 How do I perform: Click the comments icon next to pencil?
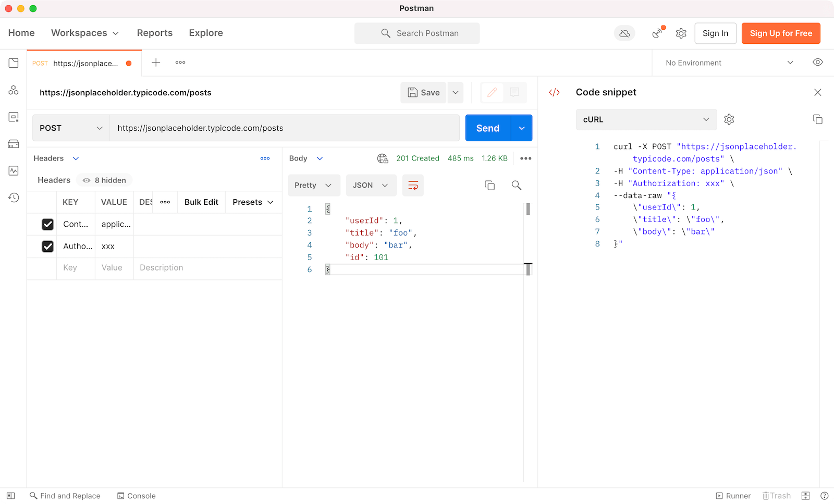(514, 92)
